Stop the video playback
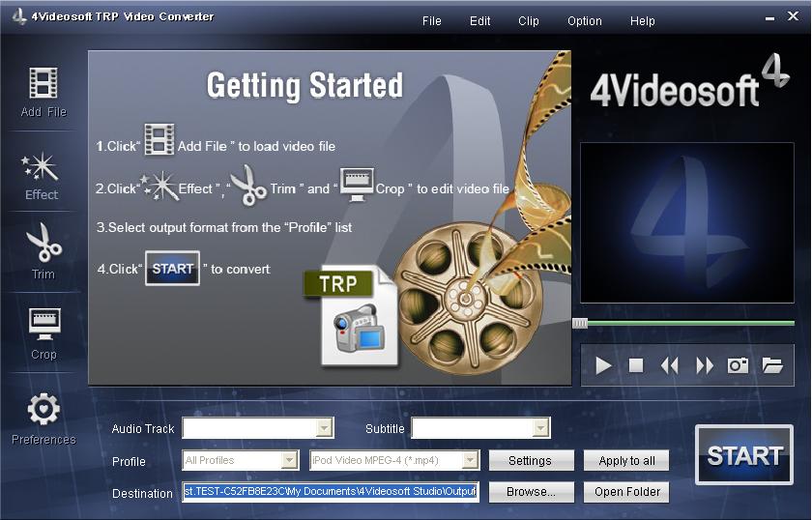The width and height of the screenshot is (812, 520). [636, 365]
